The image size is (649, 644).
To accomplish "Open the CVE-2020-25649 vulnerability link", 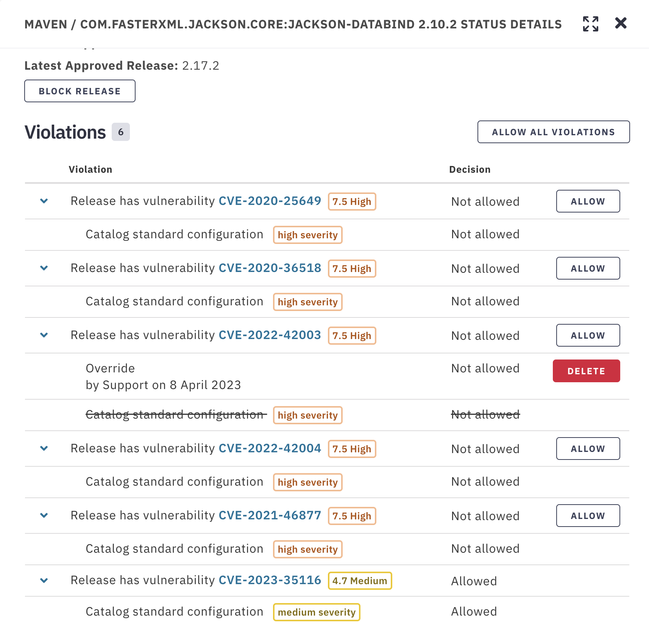I will [270, 201].
